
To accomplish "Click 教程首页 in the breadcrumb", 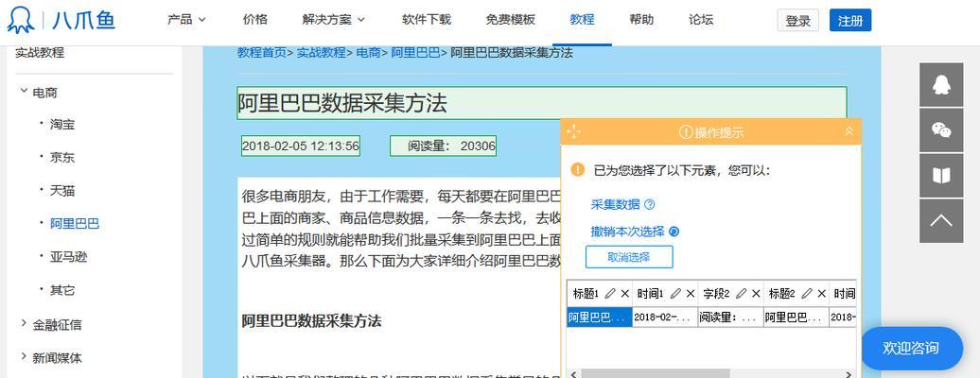I will (x=262, y=53).
